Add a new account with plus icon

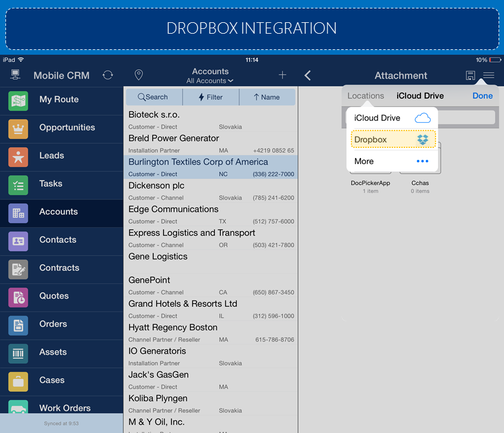click(282, 75)
